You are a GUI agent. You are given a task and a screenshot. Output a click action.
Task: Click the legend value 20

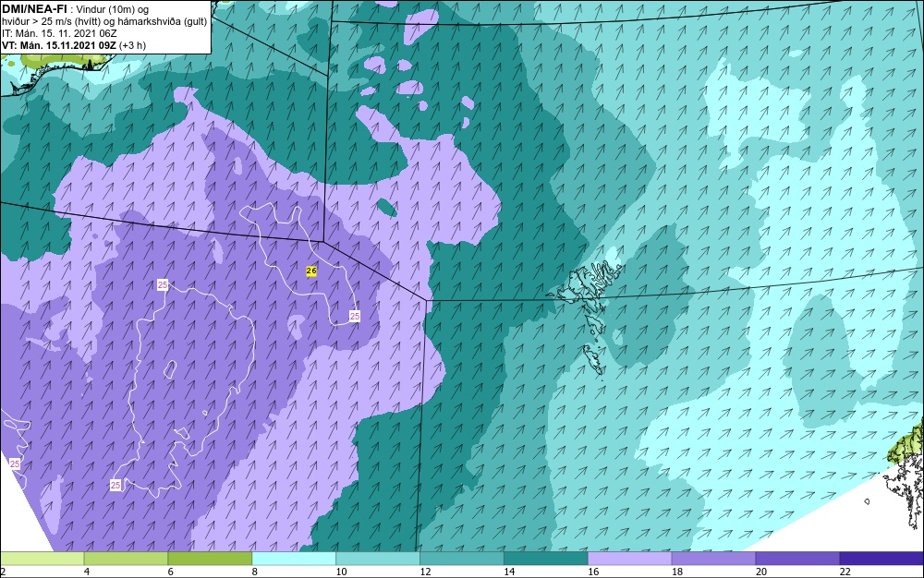(761, 572)
